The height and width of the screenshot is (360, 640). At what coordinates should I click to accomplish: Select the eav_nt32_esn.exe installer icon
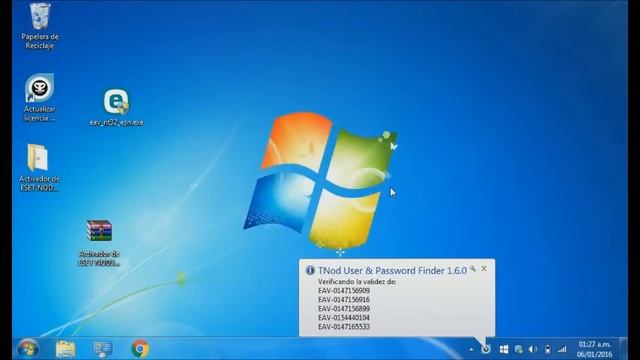pos(116,107)
